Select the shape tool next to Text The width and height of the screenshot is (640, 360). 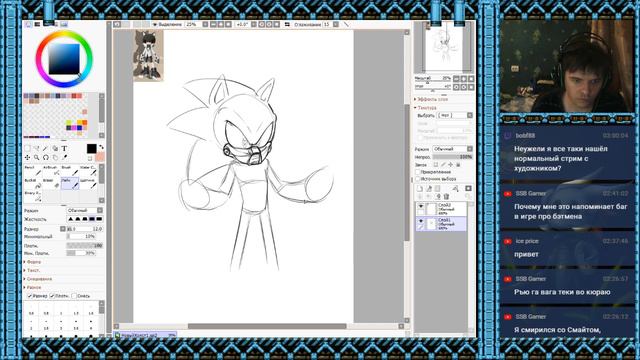point(55,149)
